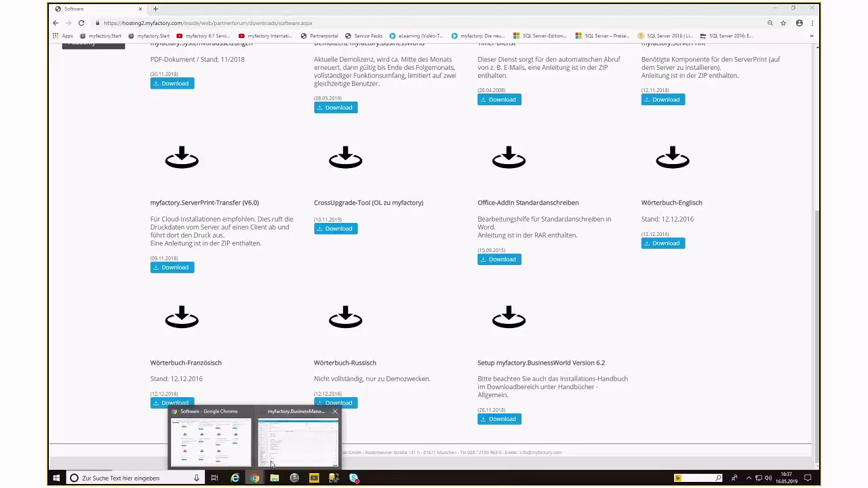
Task: Switch to Software - Google Chrome preview thumbnail
Action: (x=210, y=438)
